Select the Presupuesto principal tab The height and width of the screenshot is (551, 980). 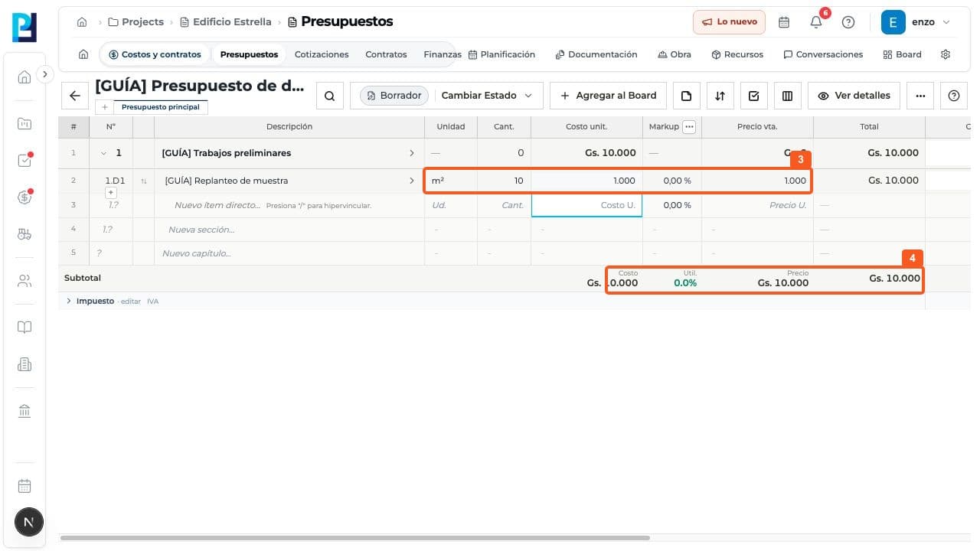tap(161, 107)
